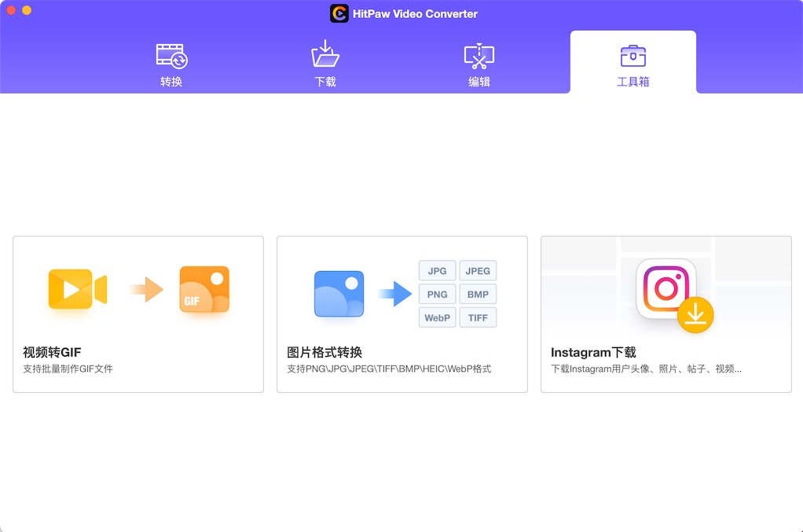
Task: Click the orange GIF picture icon
Action: click(204, 289)
